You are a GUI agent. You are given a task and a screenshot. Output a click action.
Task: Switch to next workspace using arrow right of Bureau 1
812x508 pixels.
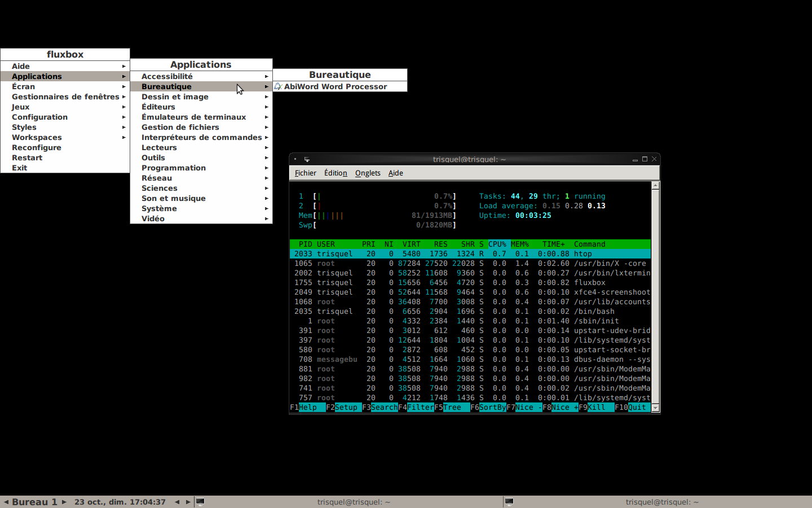[x=64, y=502]
